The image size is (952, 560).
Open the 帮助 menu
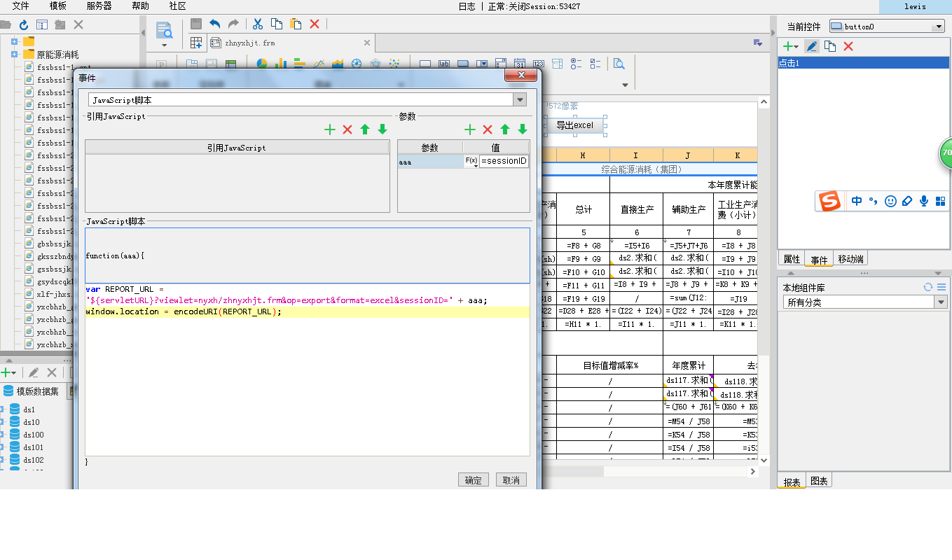click(140, 6)
